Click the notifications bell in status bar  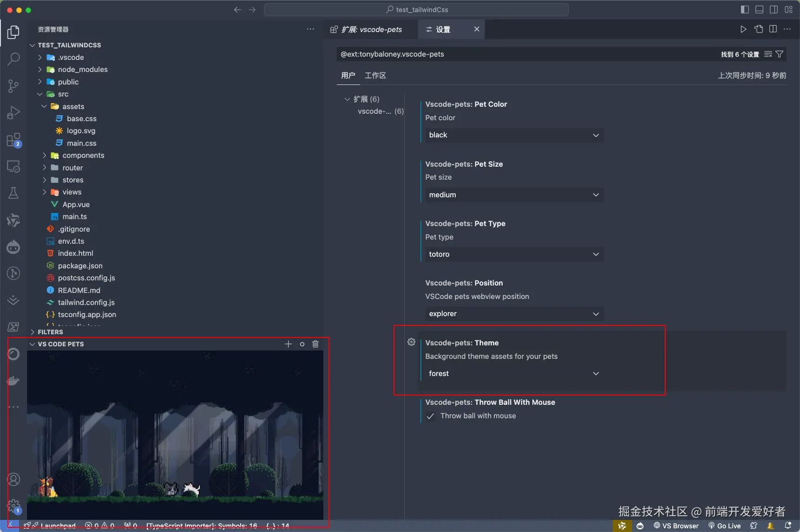coord(788,526)
